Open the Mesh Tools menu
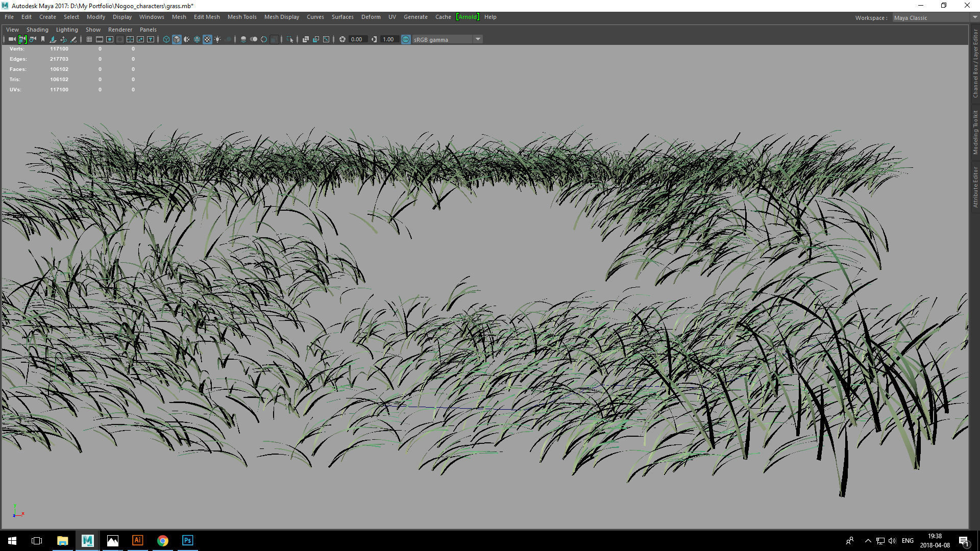This screenshot has width=980, height=551. (x=242, y=17)
